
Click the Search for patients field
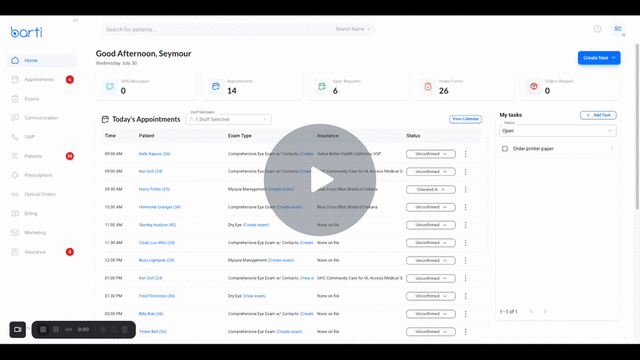[x=216, y=29]
